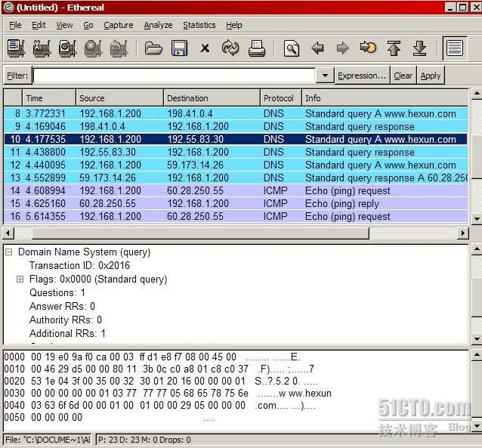Viewport: 482px width, 448px height.
Task: Open the Analyze menu
Action: pos(158,25)
